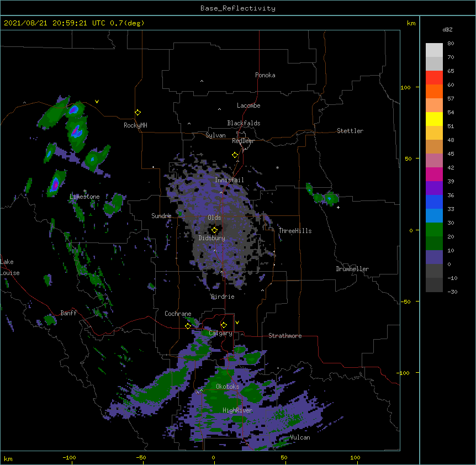Click the dBZ legend heading

point(447,29)
